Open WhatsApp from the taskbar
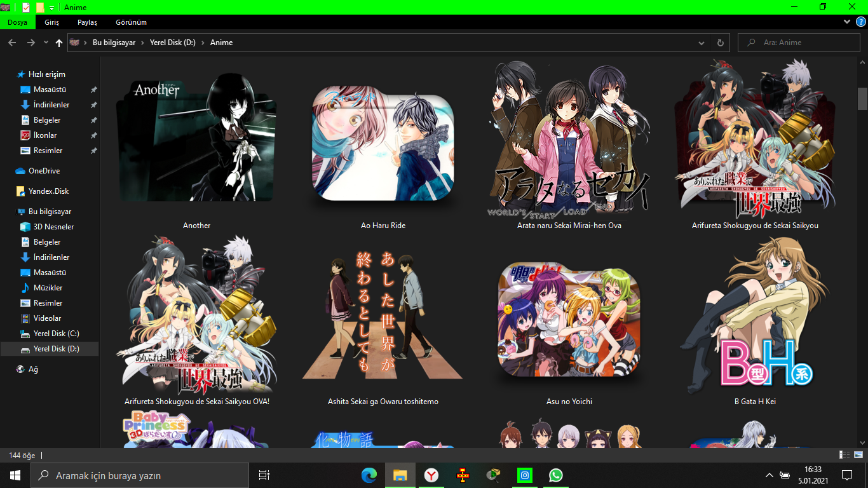The height and width of the screenshot is (488, 868). point(556,475)
